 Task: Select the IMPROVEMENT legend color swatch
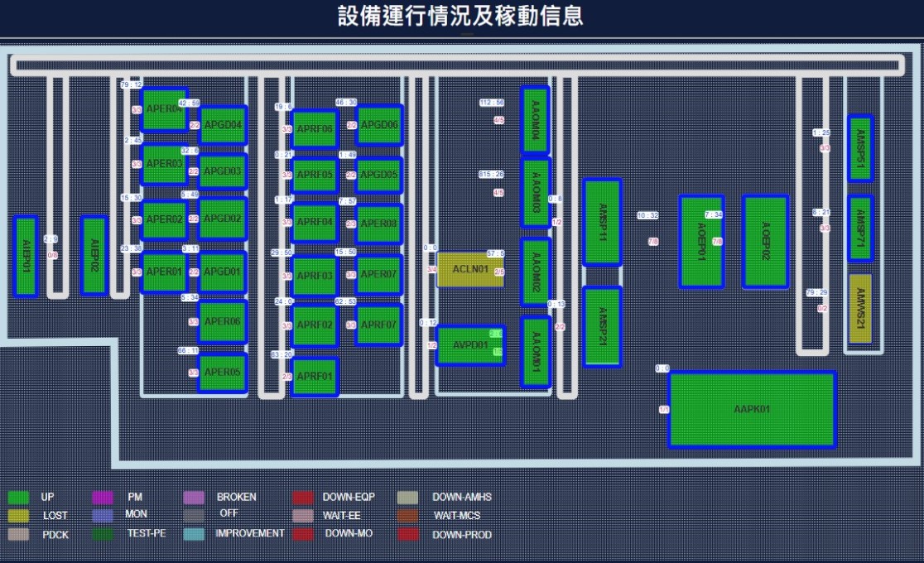click(193, 534)
